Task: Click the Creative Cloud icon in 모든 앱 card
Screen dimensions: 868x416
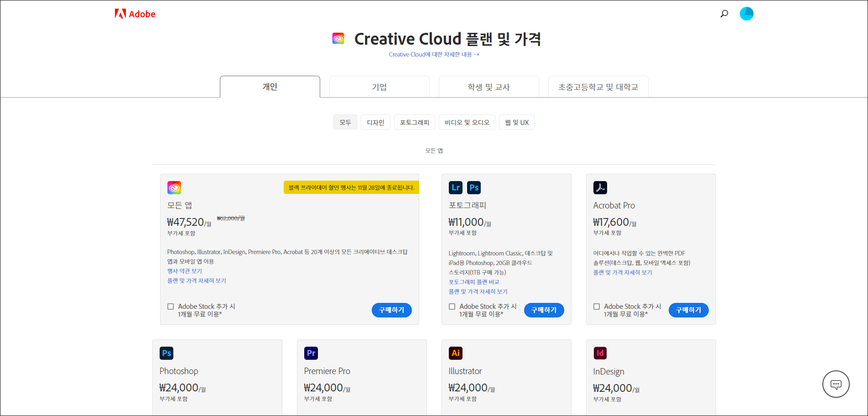Action: [174, 187]
